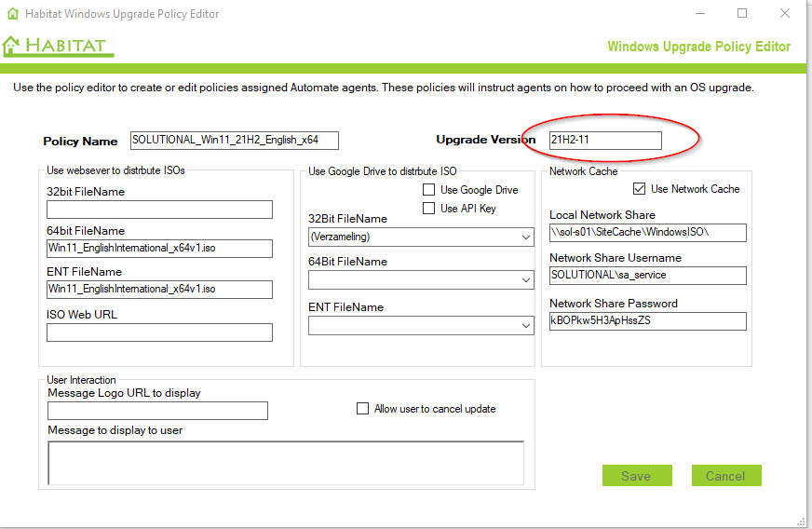812x529 pixels.
Task: Expand the 32Bit FileName Google Drive dropdown
Action: click(x=526, y=237)
